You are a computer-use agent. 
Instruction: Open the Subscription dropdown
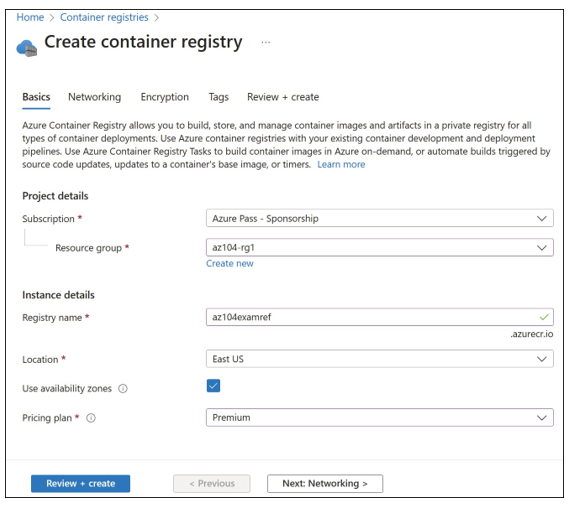tap(380, 218)
